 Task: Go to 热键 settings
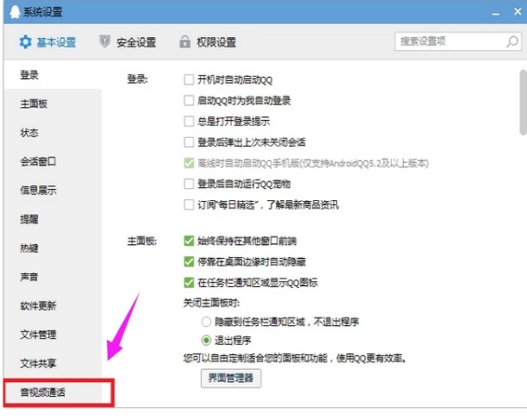click(53, 248)
